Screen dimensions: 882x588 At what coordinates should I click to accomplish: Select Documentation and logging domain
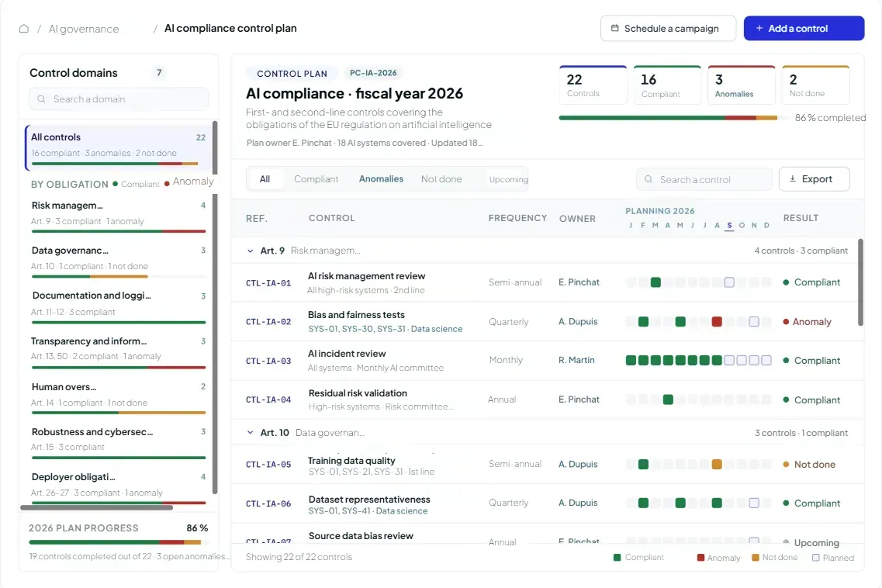click(x=118, y=306)
